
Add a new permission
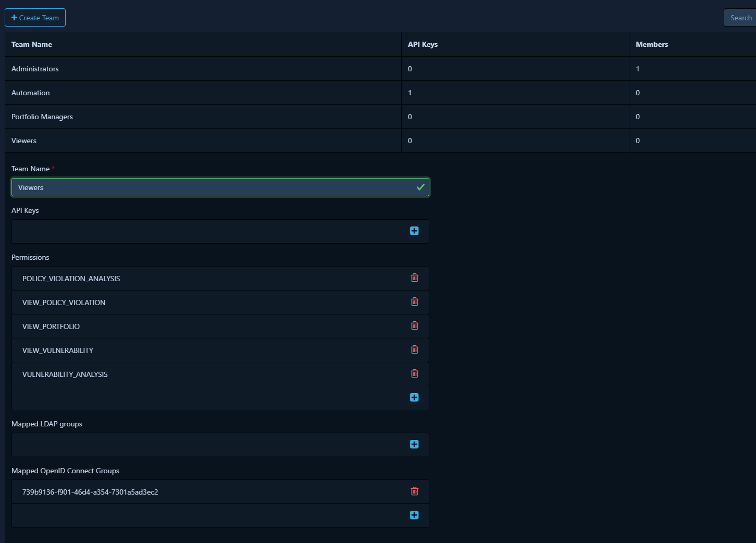414,397
